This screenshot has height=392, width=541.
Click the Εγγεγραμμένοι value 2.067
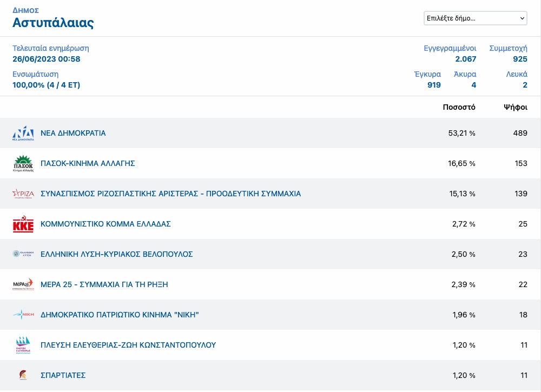466,59
